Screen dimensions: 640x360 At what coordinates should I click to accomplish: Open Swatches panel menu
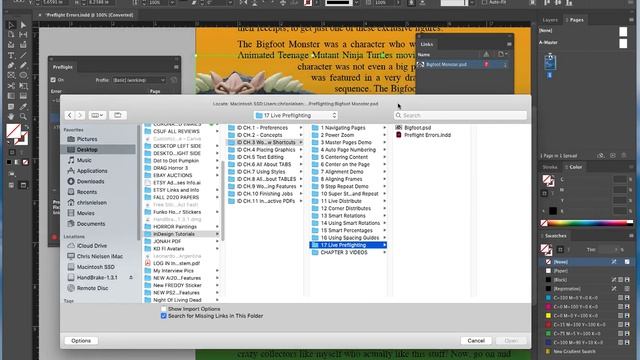pyautogui.click(x=631, y=236)
